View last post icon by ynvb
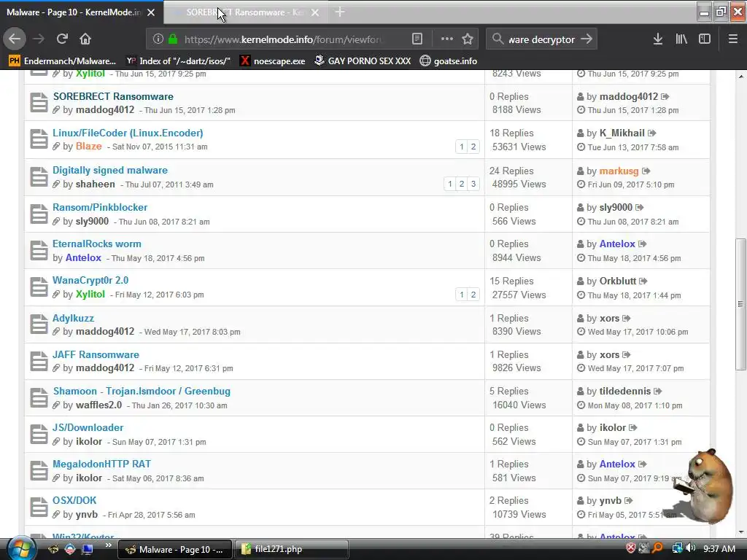 [629, 500]
